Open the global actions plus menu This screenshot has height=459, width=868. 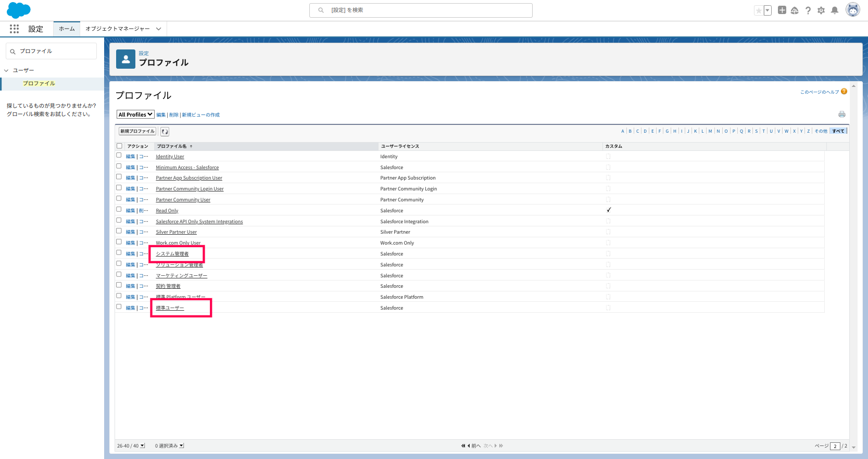click(782, 10)
